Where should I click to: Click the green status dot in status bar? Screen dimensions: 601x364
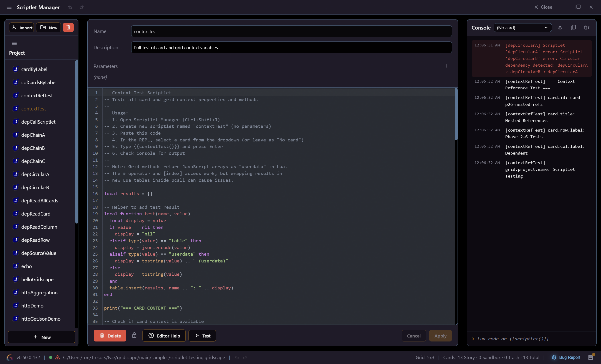tap(50, 357)
